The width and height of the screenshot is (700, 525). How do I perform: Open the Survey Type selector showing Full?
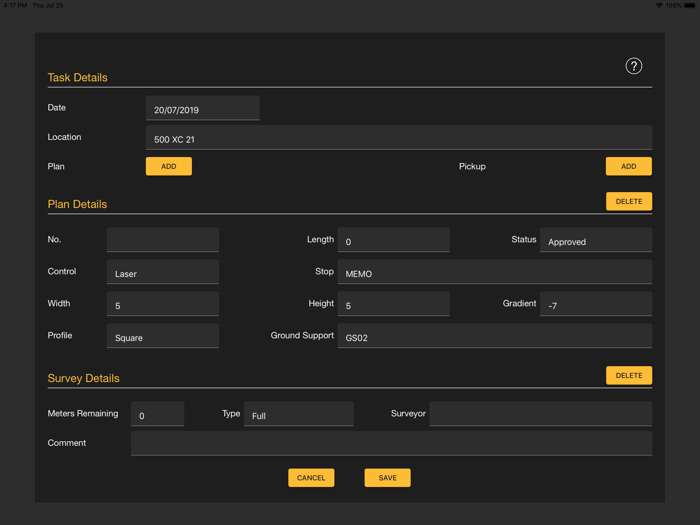pyautogui.click(x=298, y=414)
